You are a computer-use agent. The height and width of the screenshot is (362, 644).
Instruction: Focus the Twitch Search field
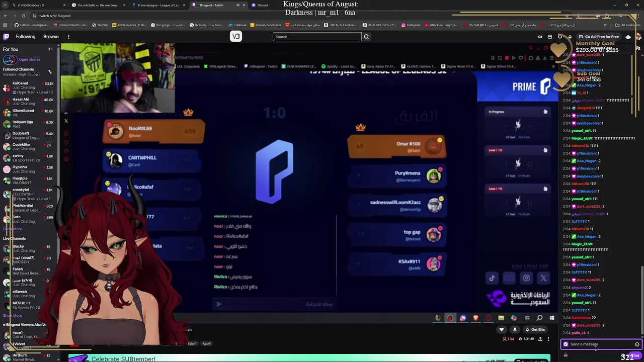tap(317, 37)
